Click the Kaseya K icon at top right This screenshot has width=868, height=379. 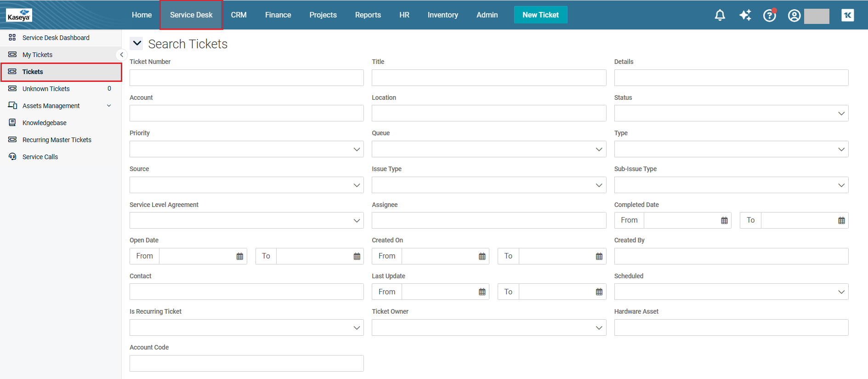847,15
